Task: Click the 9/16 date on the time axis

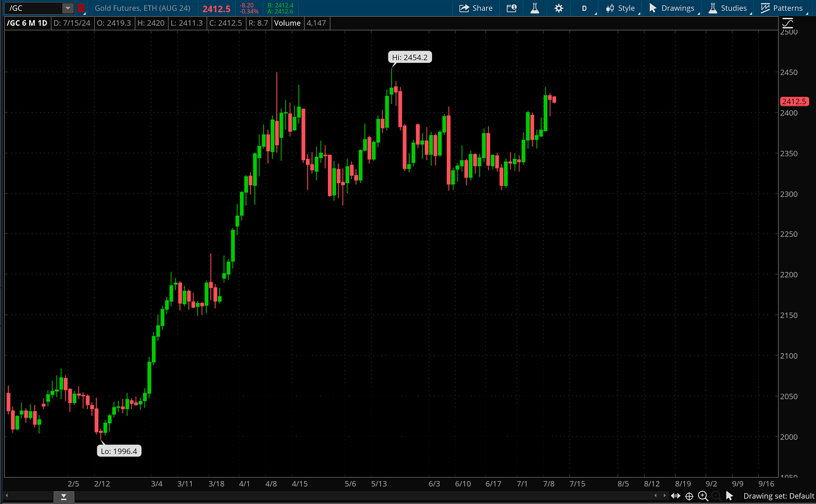Action: click(766, 483)
